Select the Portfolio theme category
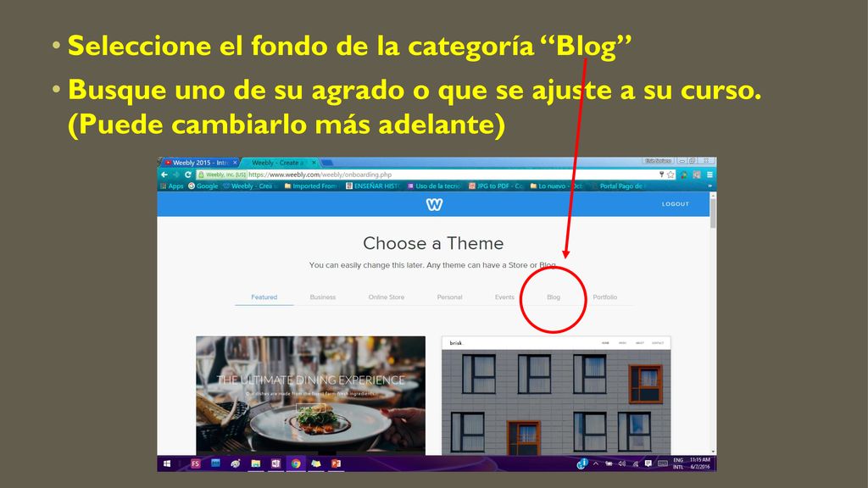868x488 pixels. [x=604, y=297]
